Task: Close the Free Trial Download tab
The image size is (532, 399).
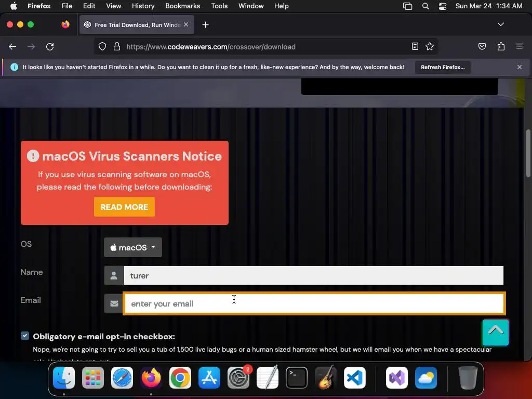Action: coord(186,24)
